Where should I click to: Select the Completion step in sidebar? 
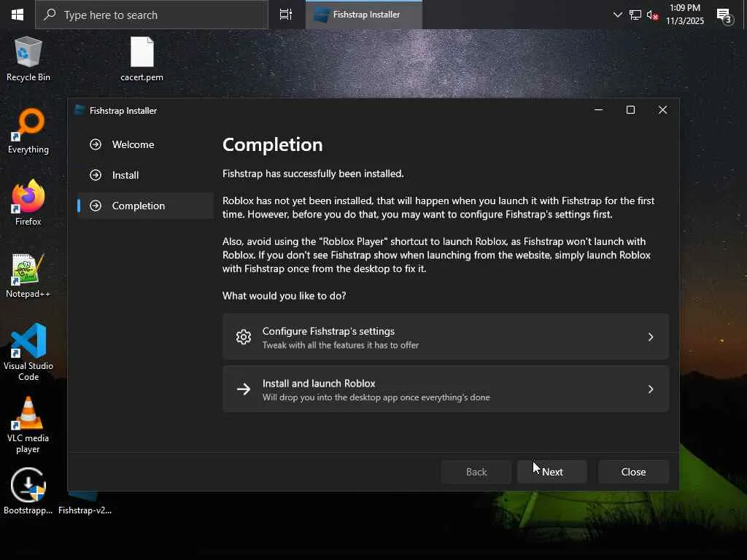(x=145, y=206)
